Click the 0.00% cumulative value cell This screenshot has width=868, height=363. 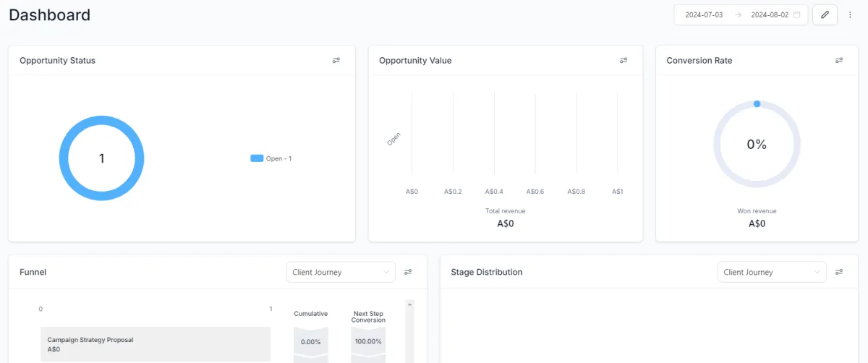pos(310,341)
